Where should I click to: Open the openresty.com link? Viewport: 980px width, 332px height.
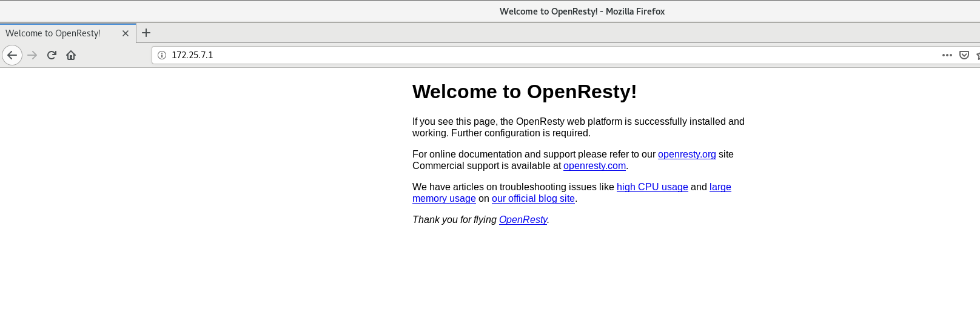point(594,165)
